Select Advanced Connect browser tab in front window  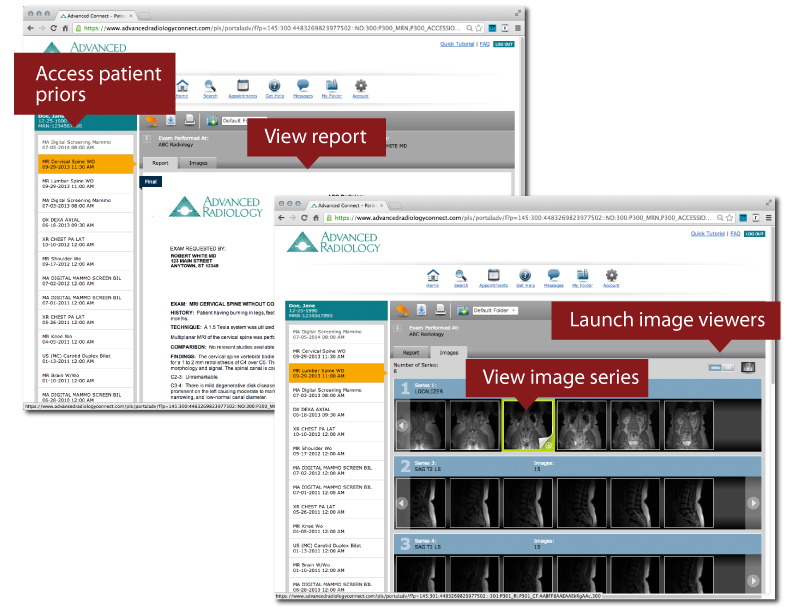(x=347, y=205)
